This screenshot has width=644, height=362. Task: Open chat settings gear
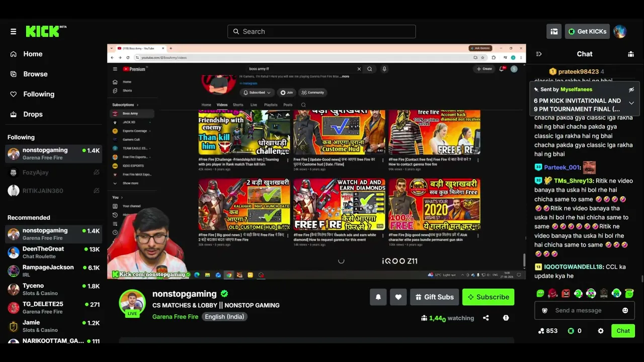pyautogui.click(x=601, y=331)
